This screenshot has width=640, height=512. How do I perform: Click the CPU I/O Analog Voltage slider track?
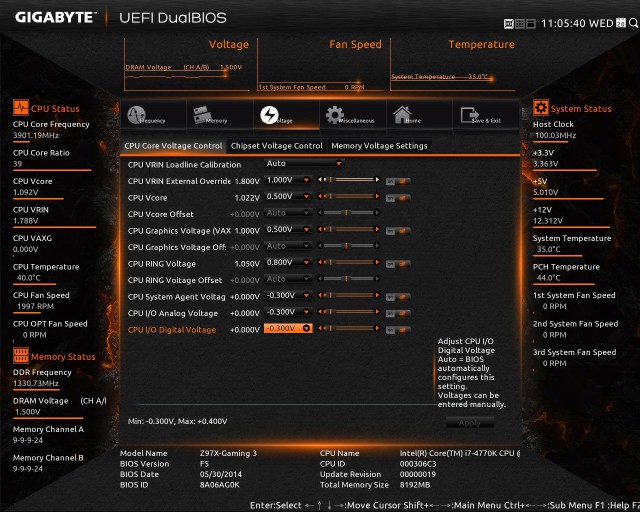349,312
